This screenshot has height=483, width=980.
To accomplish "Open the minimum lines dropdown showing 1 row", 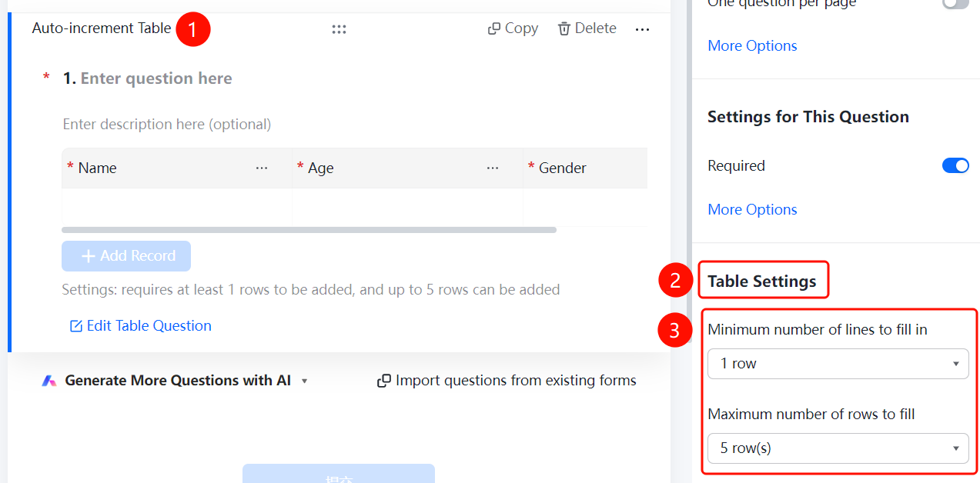I will (838, 364).
